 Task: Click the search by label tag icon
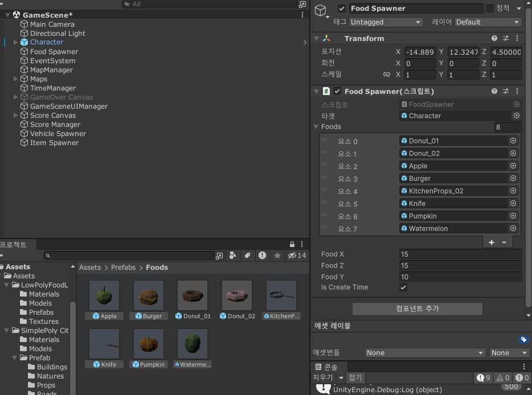click(248, 256)
